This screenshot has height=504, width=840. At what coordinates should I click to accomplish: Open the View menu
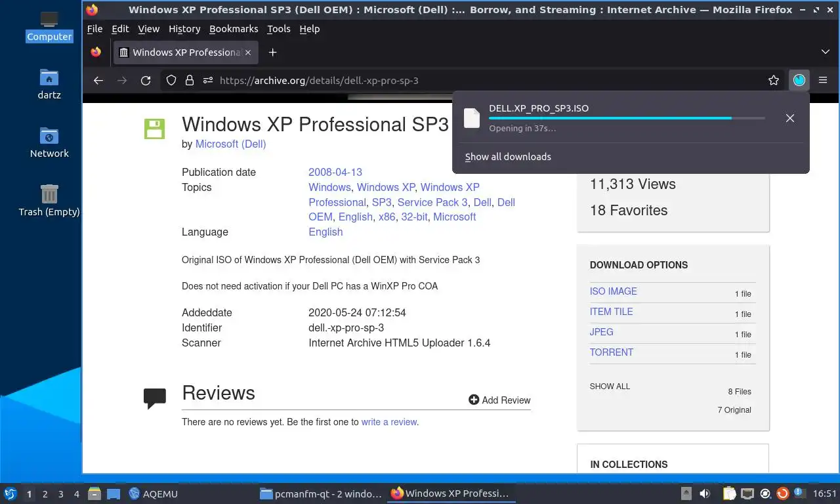[x=148, y=29]
